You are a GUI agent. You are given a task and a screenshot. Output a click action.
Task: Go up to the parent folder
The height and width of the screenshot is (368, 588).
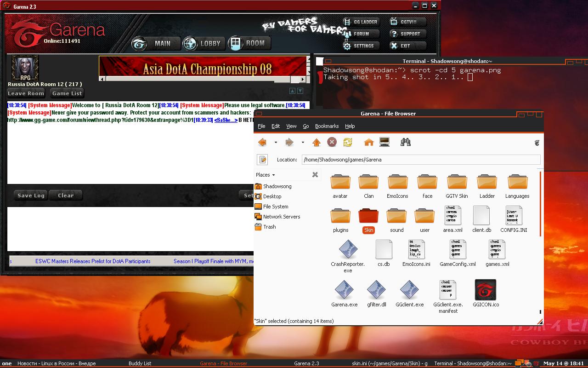pyautogui.click(x=317, y=143)
